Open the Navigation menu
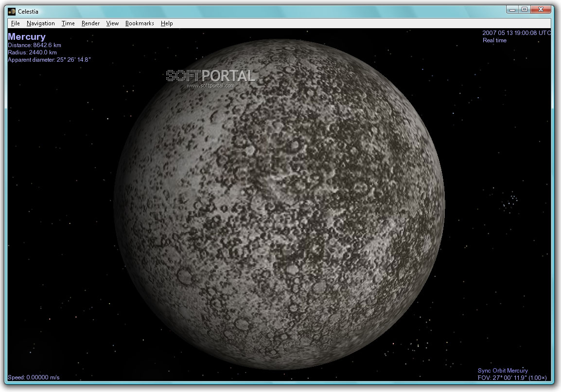Screen dimensions: 561x392 (40, 23)
